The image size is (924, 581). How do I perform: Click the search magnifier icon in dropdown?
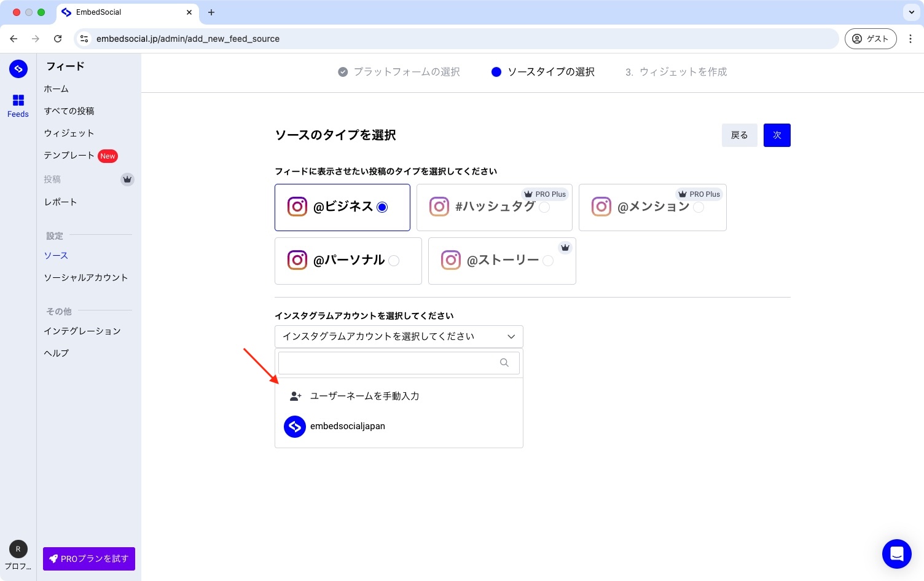tap(504, 363)
